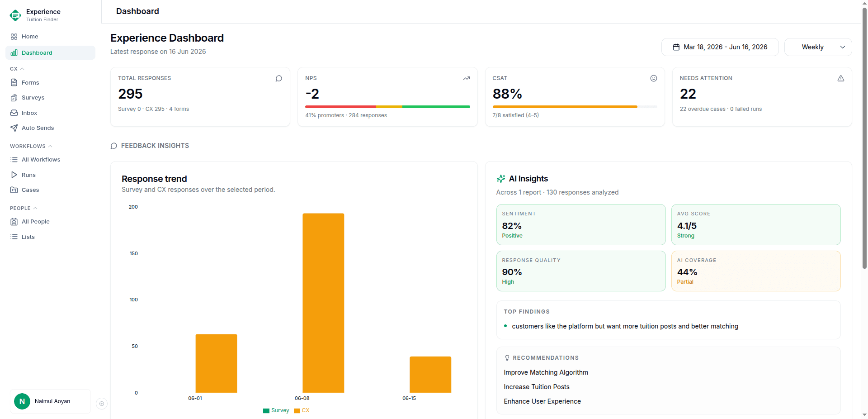Click the 06-15 bar in Response trend chart
Viewport: 868px width, 419px height.
(x=430, y=375)
